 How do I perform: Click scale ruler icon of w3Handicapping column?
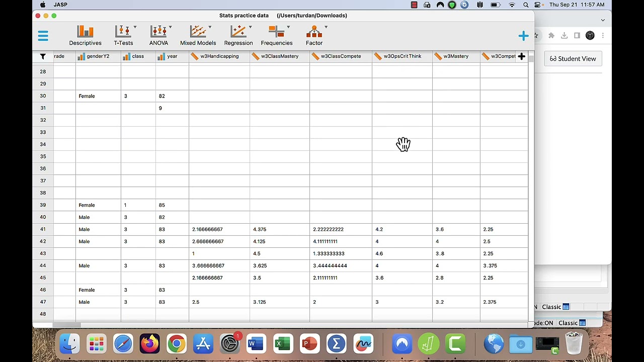(x=195, y=56)
